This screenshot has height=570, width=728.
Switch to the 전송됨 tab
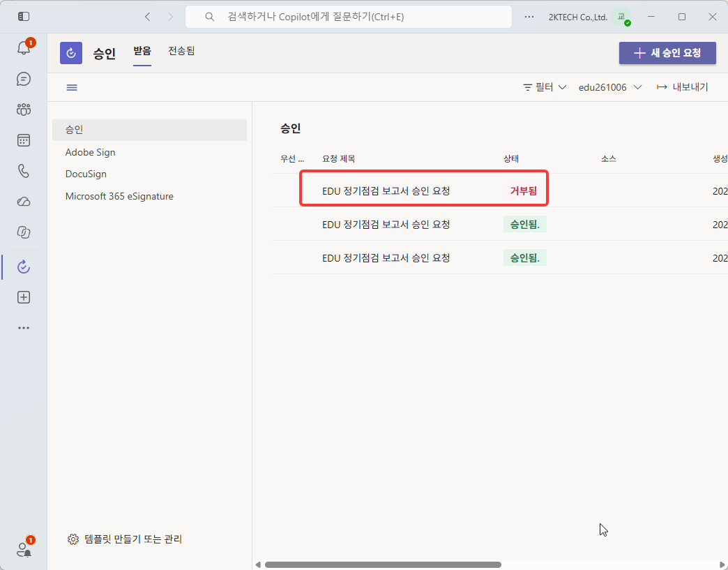[x=181, y=51]
